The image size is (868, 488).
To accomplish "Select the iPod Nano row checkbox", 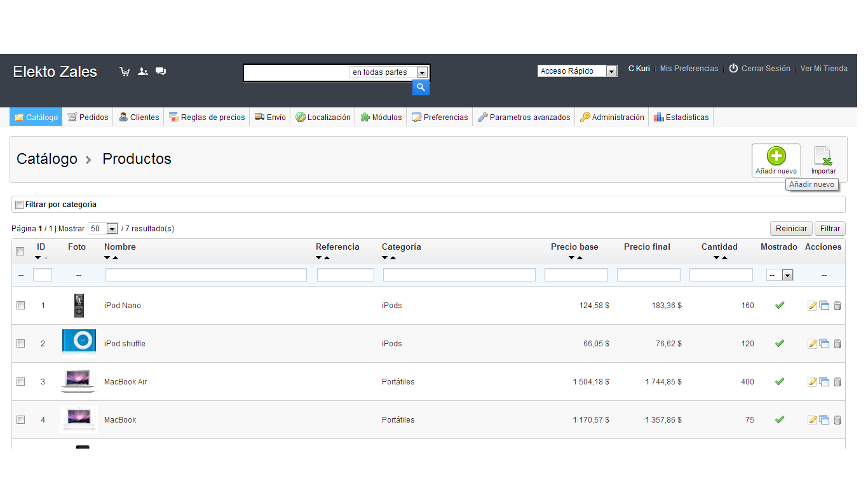I will point(20,305).
